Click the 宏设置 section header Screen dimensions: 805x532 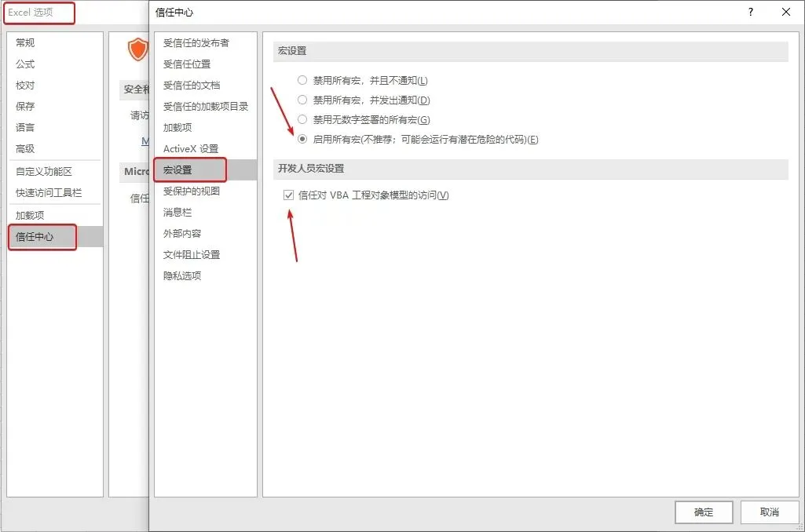[x=530, y=51]
